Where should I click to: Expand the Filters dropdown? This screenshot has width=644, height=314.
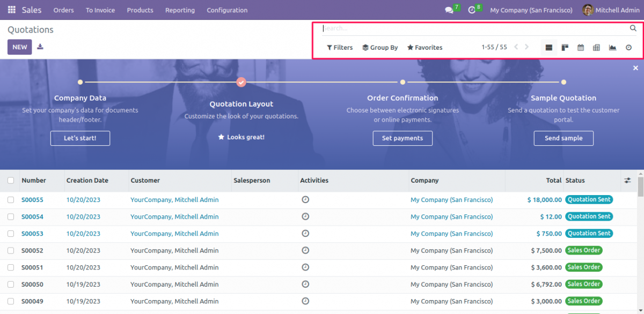coord(340,48)
